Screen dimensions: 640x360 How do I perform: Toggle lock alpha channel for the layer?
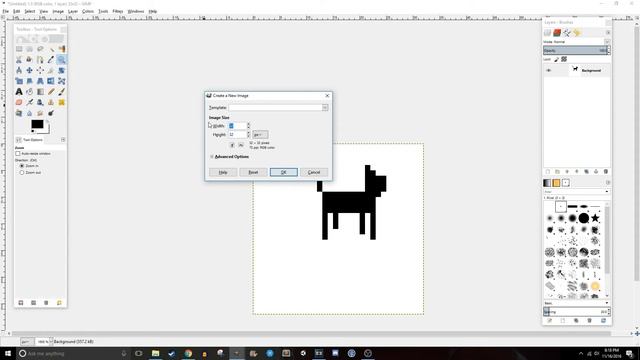coord(564,59)
